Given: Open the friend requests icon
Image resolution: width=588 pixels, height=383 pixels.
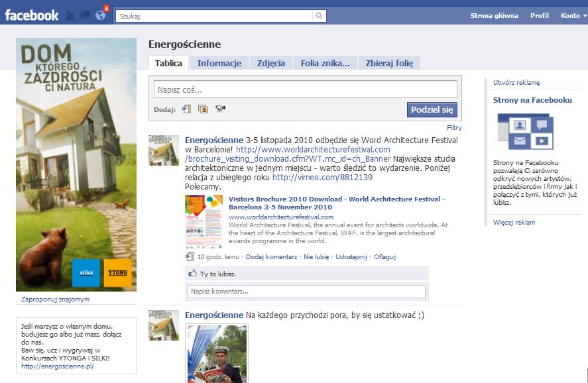Looking at the screenshot, I should 70,15.
